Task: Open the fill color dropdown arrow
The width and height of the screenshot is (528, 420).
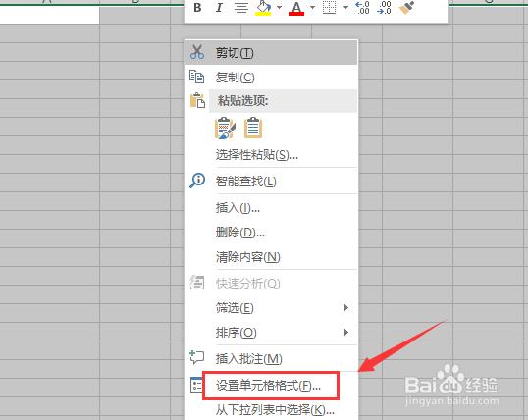Action: [279, 7]
